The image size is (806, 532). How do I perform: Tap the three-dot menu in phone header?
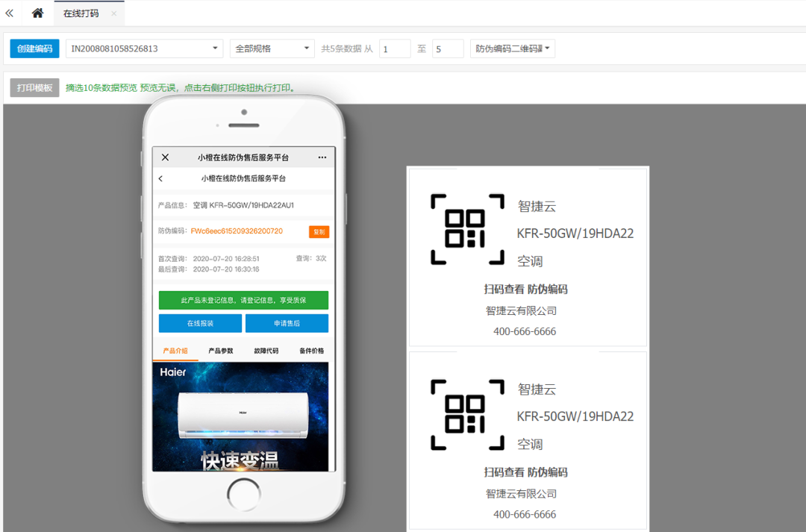322,157
